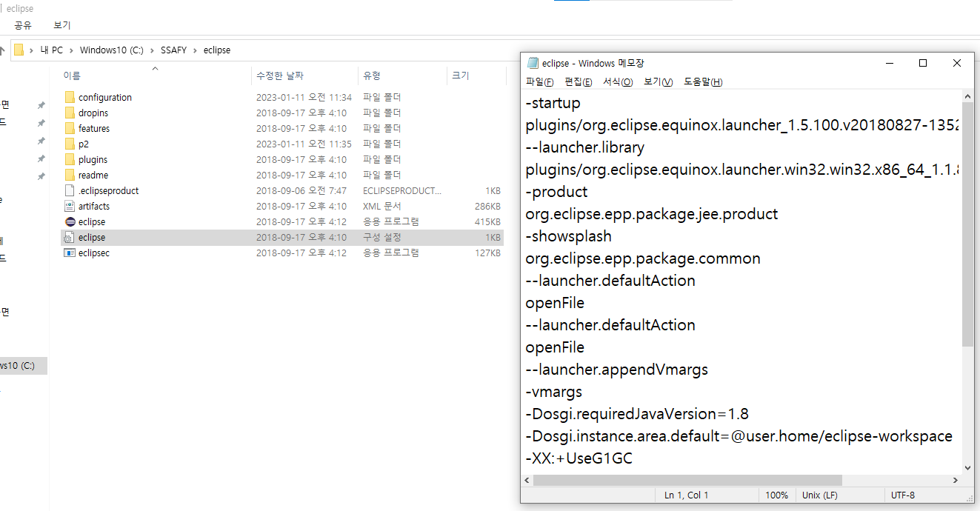Image resolution: width=980 pixels, height=511 pixels.
Task: Click the configuration date 2023-01-11 오전 11:34
Action: coord(304,97)
